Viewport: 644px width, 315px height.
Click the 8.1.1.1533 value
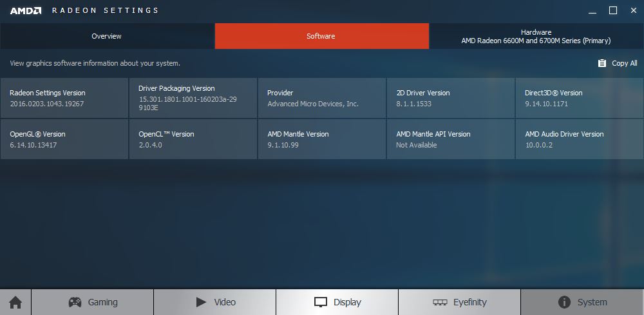pyautogui.click(x=414, y=104)
